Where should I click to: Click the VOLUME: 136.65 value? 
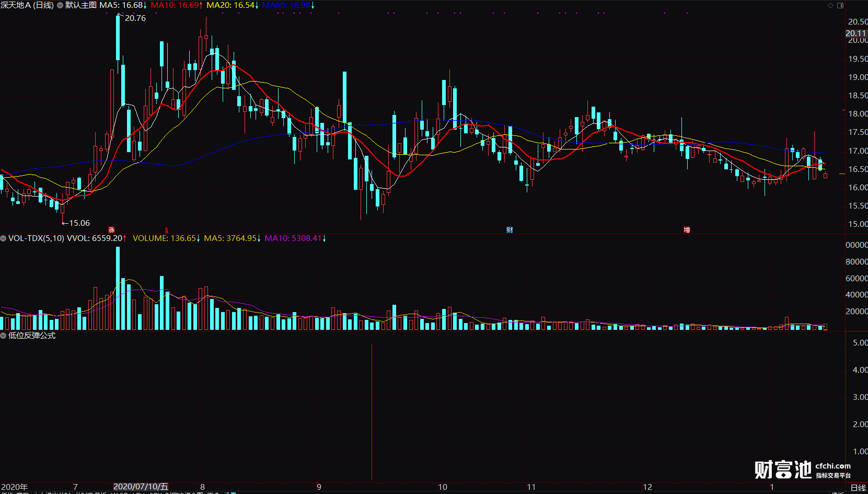pos(167,238)
